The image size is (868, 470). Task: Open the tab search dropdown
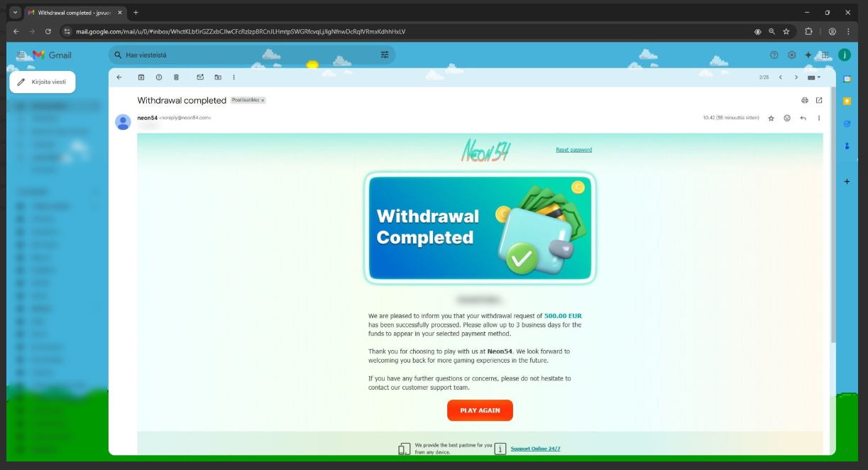tap(15, 13)
